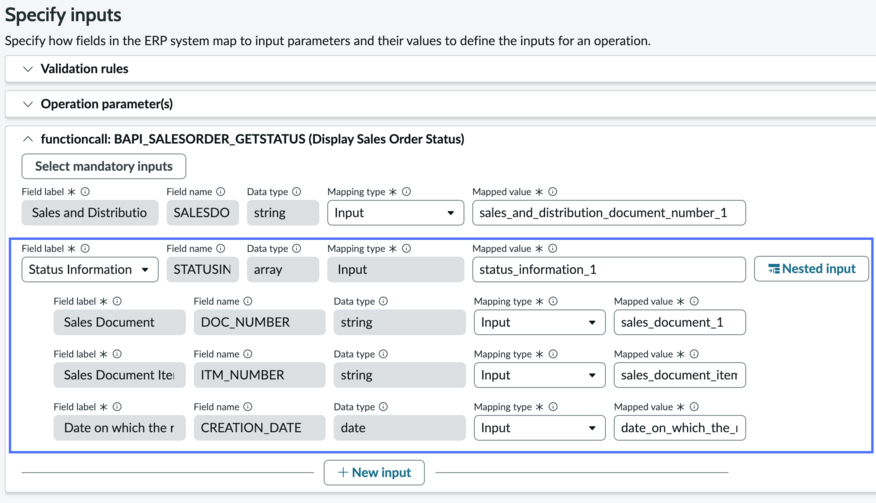Click info icon beside Mapping type in SALESDO row
This screenshot has width=876, height=503.
tap(407, 192)
